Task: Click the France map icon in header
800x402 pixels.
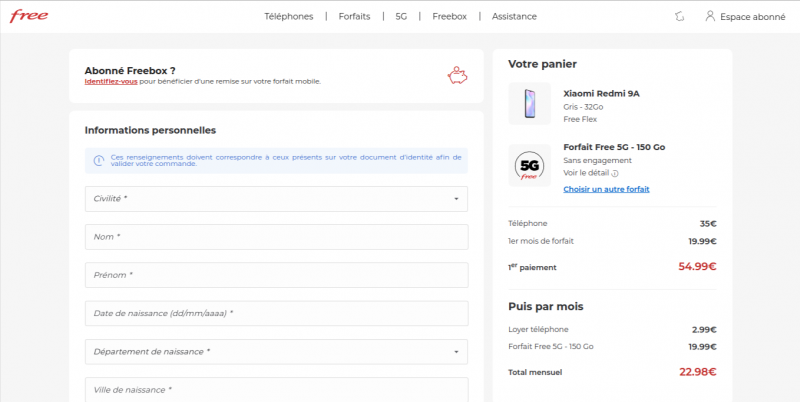Action: point(681,16)
